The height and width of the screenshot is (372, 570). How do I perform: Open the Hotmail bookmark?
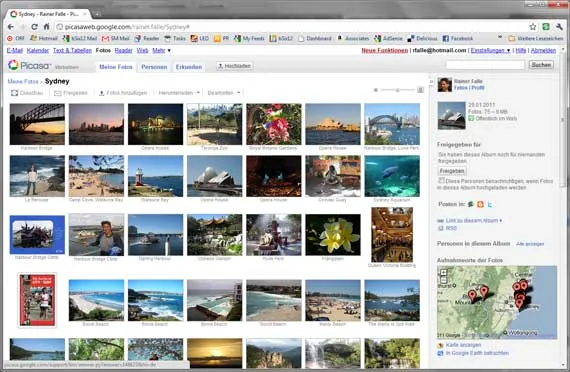point(44,38)
